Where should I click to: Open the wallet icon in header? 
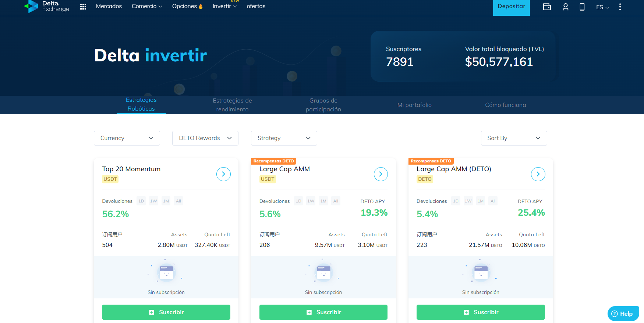click(x=547, y=7)
